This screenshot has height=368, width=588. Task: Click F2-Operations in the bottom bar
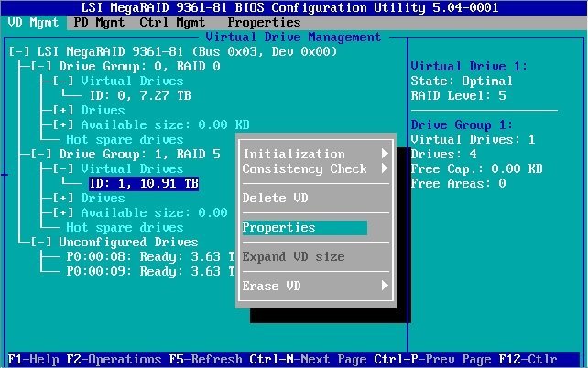(114, 360)
